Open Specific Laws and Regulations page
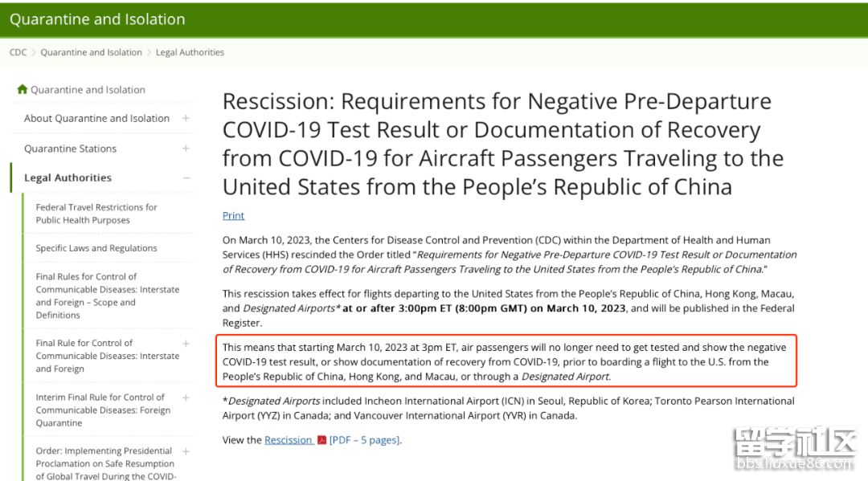 96,248
